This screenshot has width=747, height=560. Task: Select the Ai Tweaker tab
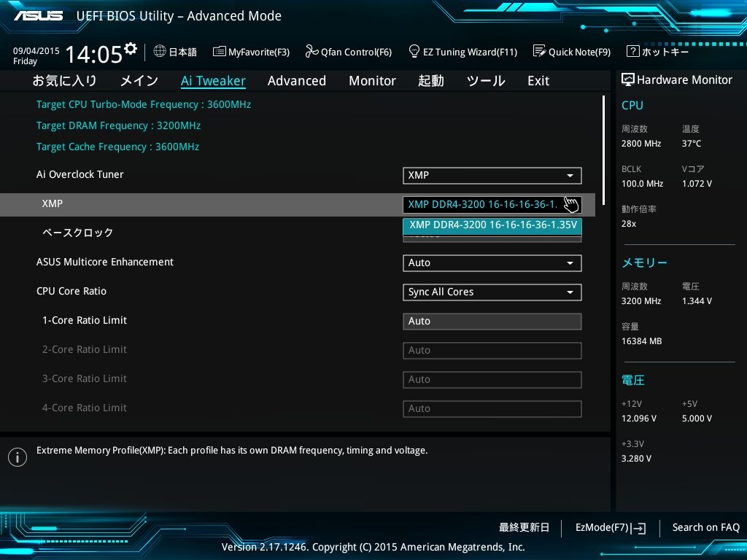(214, 80)
